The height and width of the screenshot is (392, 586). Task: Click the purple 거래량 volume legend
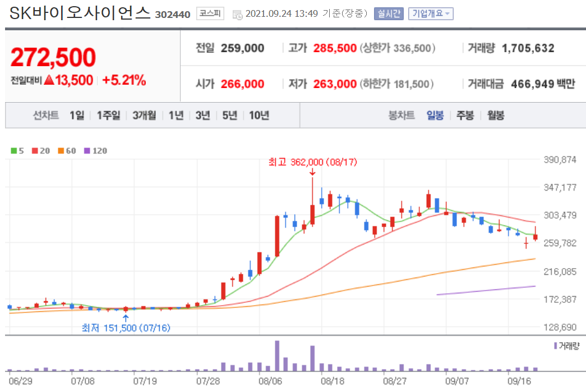tap(566, 346)
